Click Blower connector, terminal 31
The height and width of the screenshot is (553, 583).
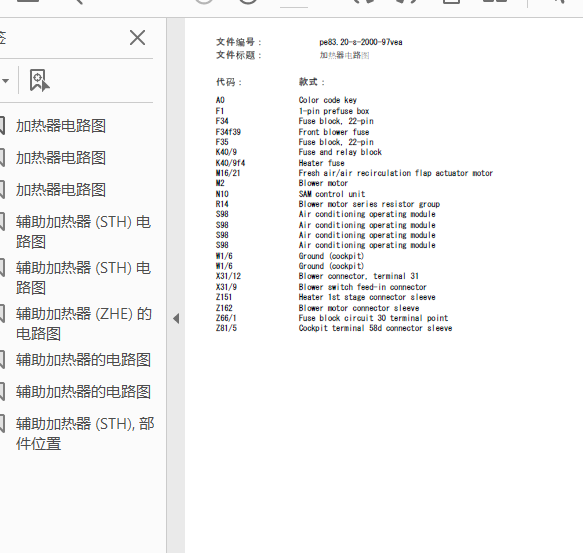[359, 276]
